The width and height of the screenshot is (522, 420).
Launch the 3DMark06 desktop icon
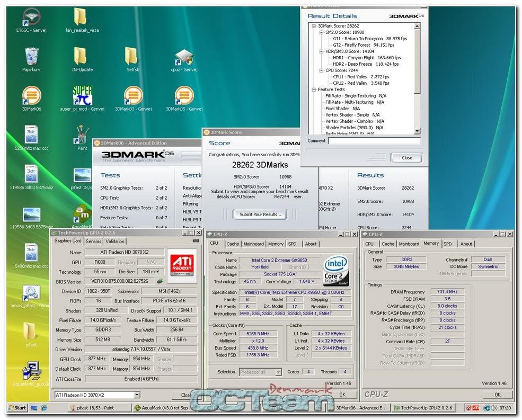click(x=31, y=99)
